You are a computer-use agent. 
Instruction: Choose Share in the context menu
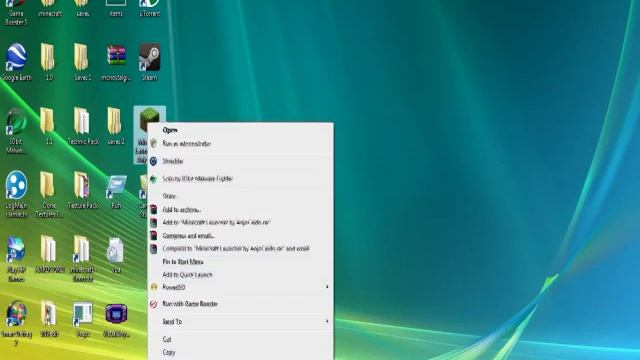(240, 196)
